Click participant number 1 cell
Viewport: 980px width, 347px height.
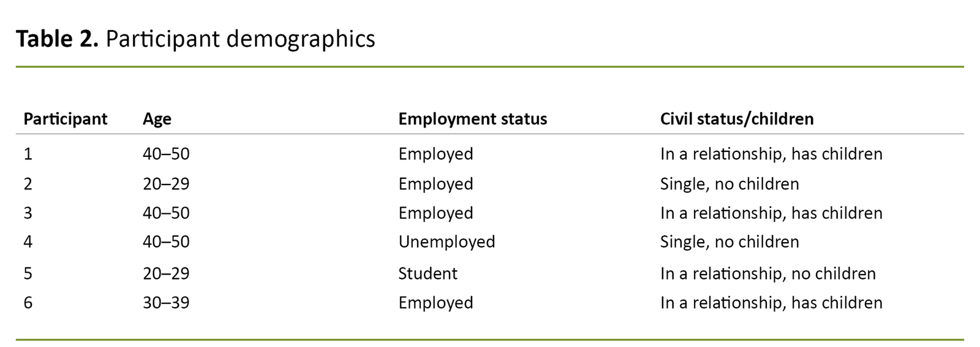(x=28, y=153)
